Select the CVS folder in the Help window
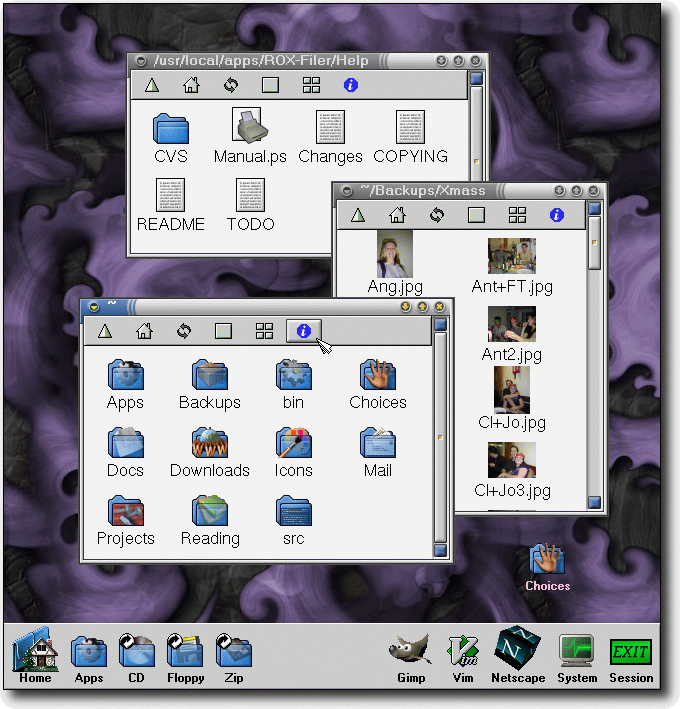680x709 pixels. (170, 137)
